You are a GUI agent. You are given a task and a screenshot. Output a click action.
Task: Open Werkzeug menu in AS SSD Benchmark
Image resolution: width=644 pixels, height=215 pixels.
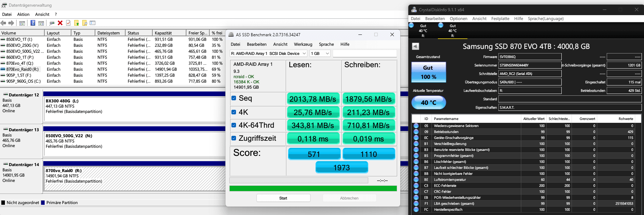point(303,44)
